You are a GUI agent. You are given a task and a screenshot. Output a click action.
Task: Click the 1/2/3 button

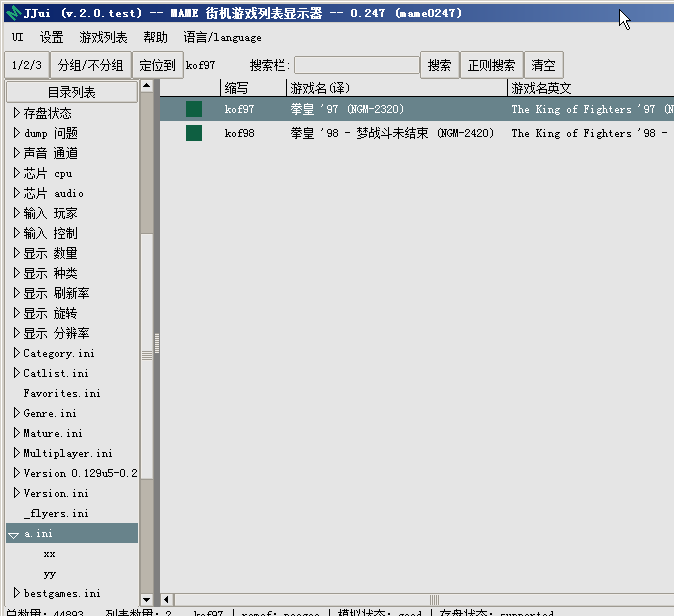pyautogui.click(x=27, y=65)
